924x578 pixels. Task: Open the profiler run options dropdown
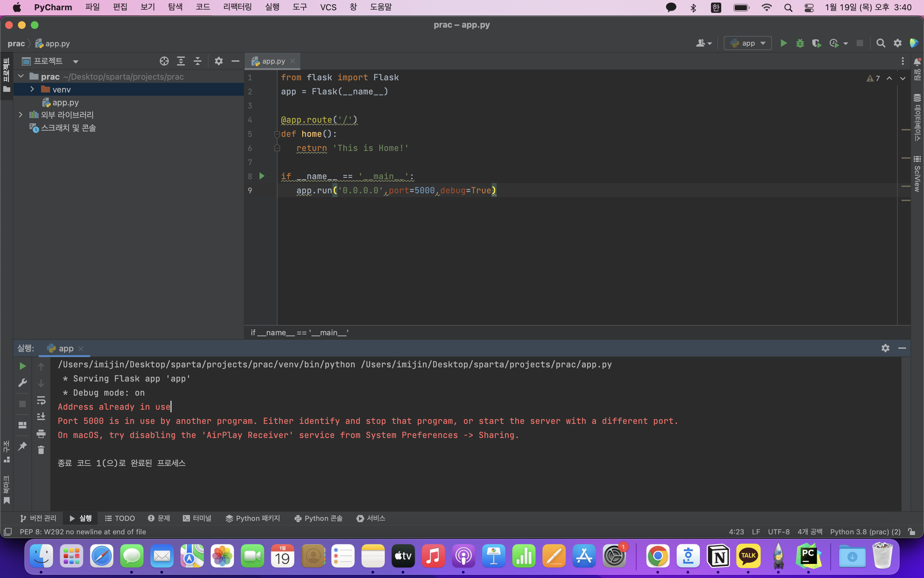pyautogui.click(x=846, y=44)
